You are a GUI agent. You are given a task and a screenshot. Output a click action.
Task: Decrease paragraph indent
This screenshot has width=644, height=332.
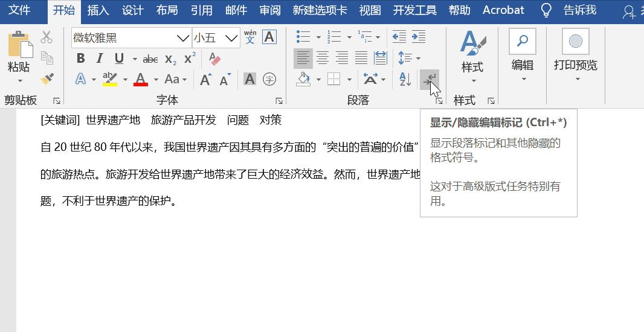(399, 37)
